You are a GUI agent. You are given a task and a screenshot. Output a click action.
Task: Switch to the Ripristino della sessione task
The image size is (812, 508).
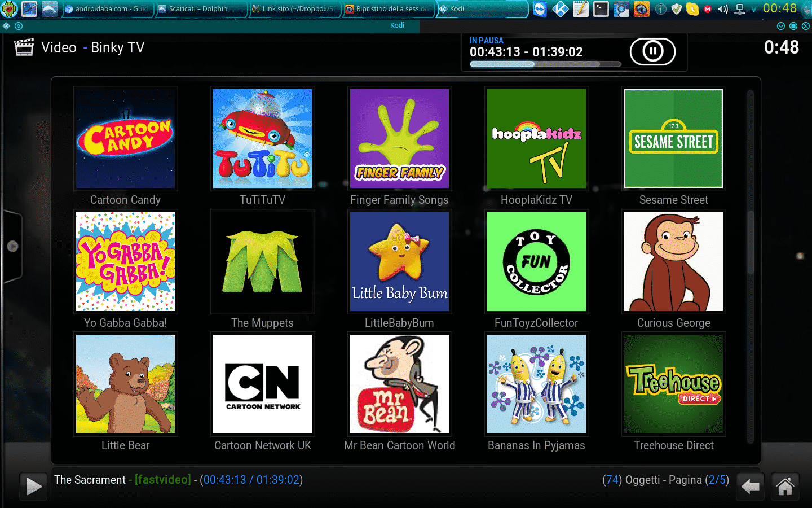(389, 9)
